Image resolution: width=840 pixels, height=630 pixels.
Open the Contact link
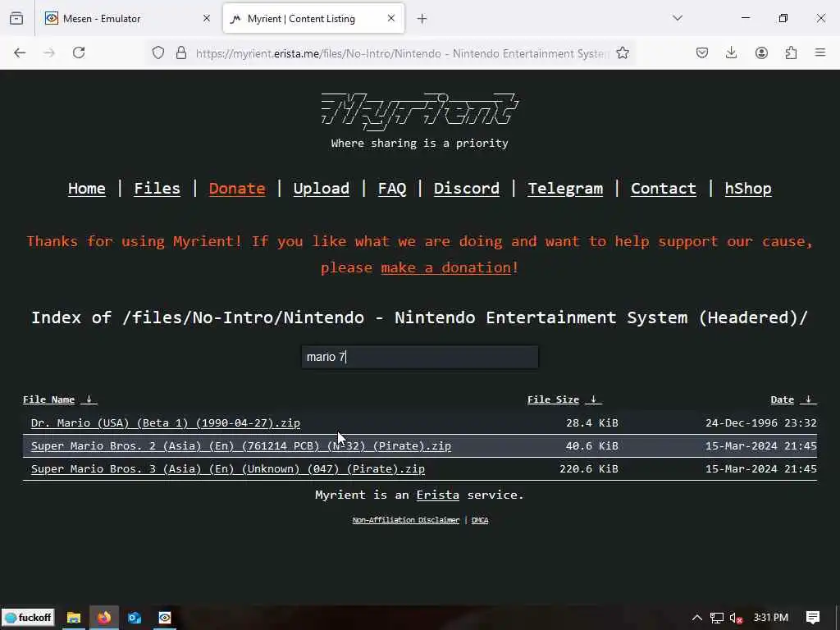tap(663, 189)
